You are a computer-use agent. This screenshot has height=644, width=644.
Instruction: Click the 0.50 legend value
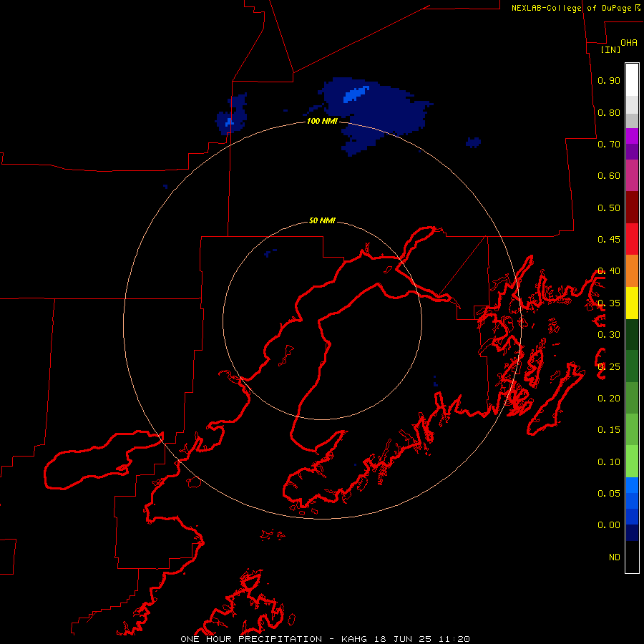pyautogui.click(x=609, y=208)
